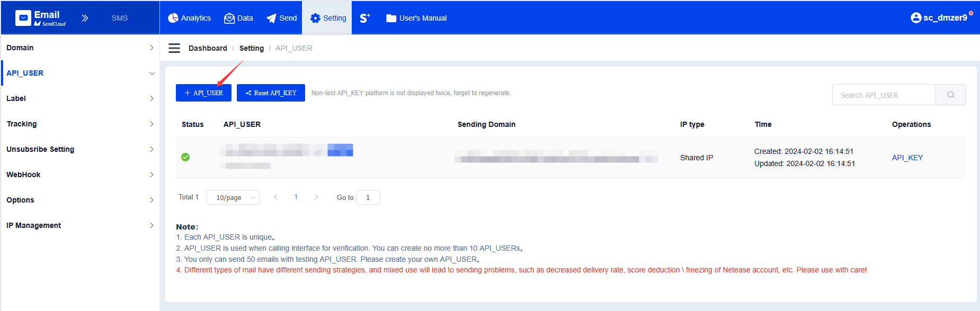Viewport: 980px width, 311px height.
Task: Click the green active status icon
Action: [185, 157]
